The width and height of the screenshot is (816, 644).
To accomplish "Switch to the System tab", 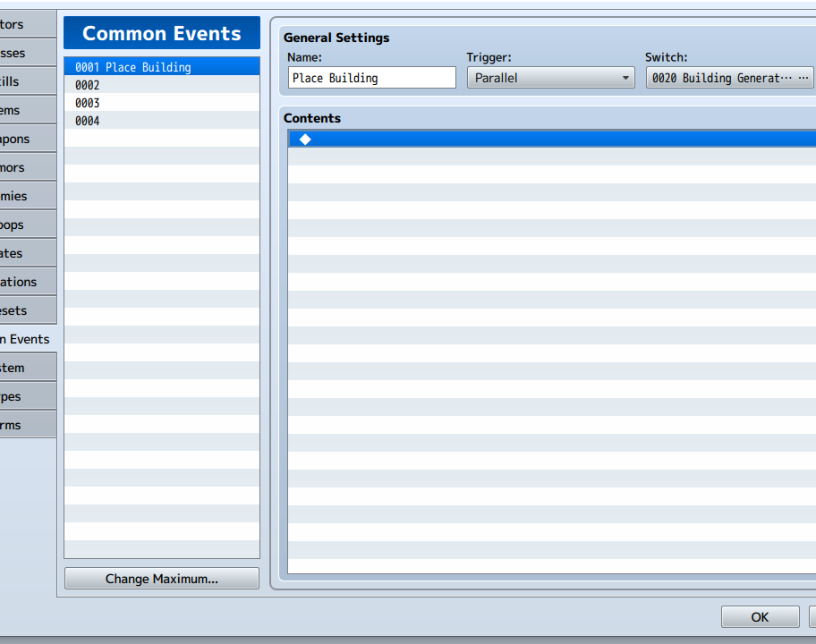I will 25,368.
